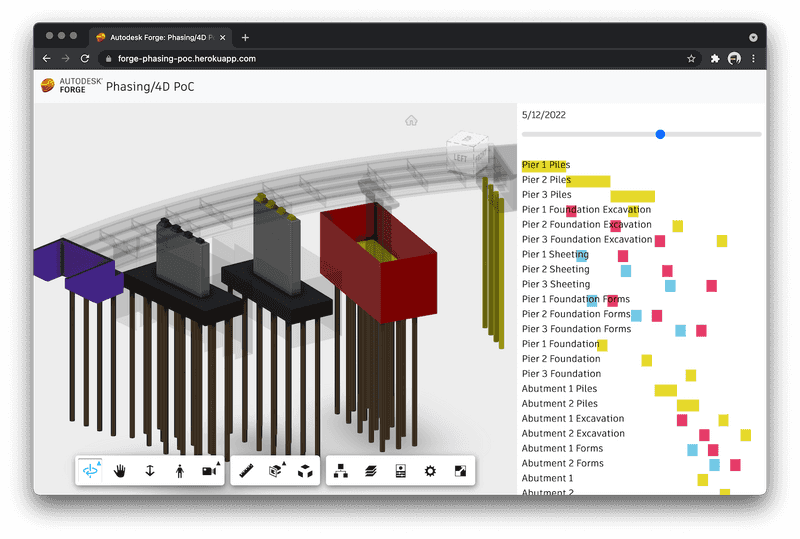Toggle the Explode model tool
800x539 pixels.
tap(305, 470)
